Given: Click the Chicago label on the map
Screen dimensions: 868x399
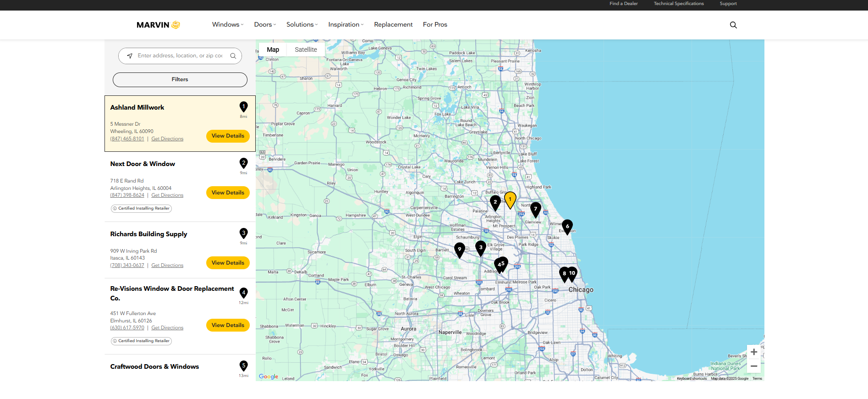Looking at the screenshot, I should click(x=581, y=290).
